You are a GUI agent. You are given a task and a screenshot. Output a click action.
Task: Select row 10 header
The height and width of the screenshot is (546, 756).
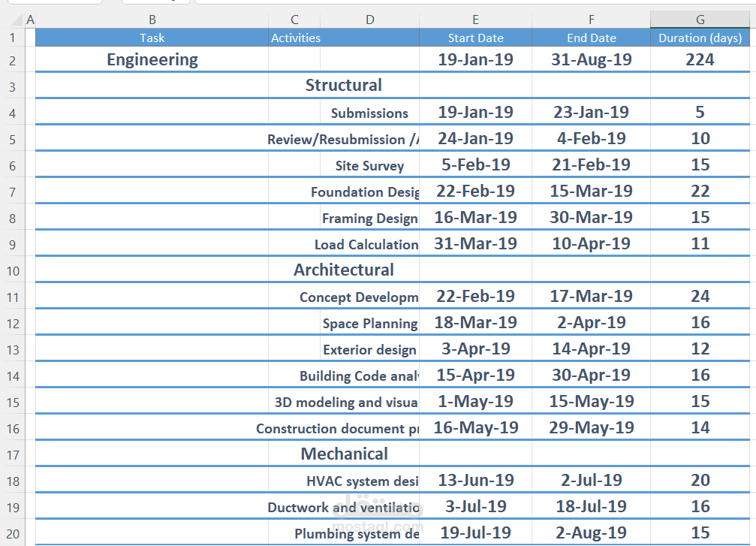(x=13, y=271)
